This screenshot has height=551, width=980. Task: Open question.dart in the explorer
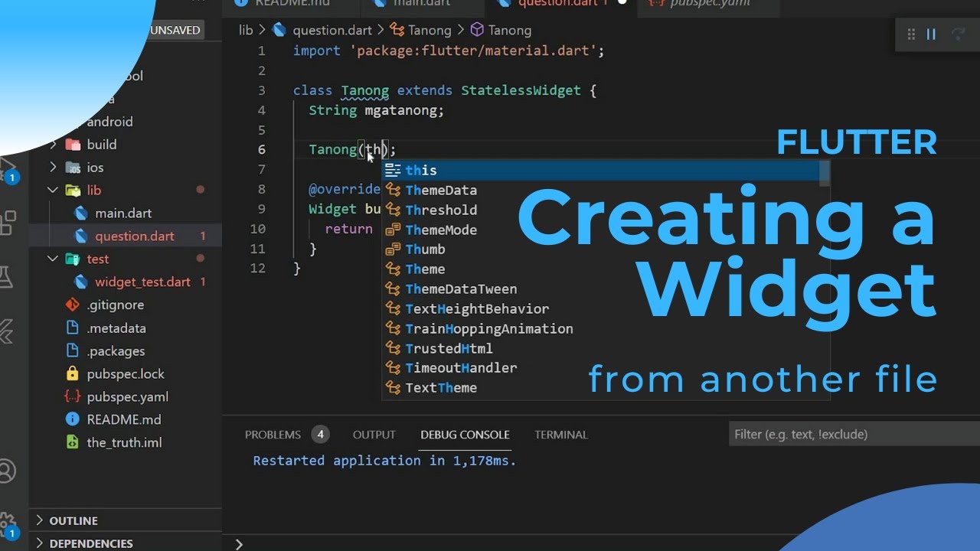(x=135, y=236)
